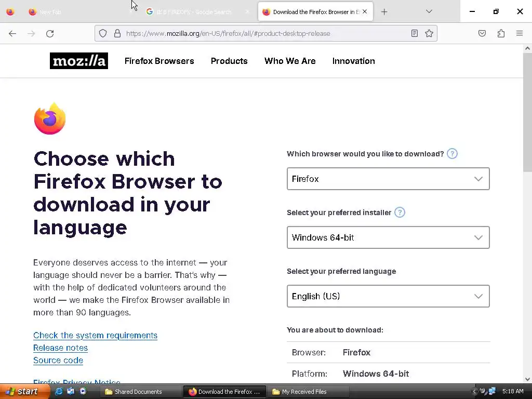The image size is (532, 399).
Task: Open Check the system requirements link
Action: (x=96, y=335)
